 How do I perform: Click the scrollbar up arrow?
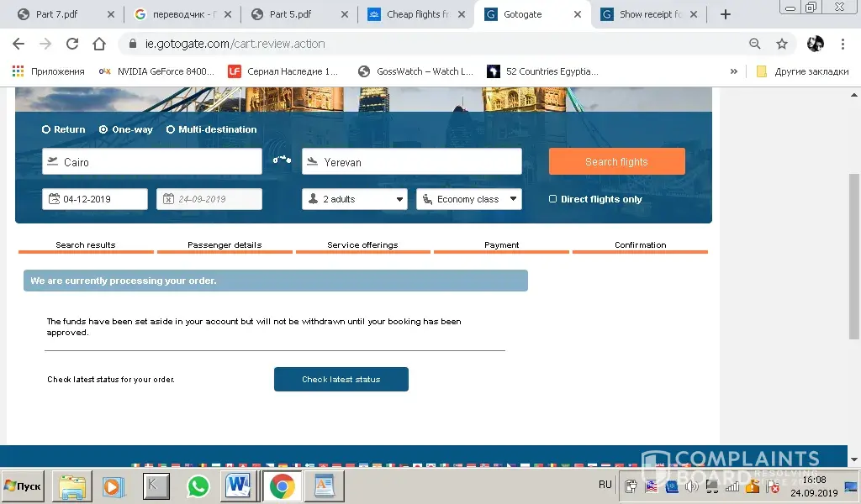tap(854, 95)
